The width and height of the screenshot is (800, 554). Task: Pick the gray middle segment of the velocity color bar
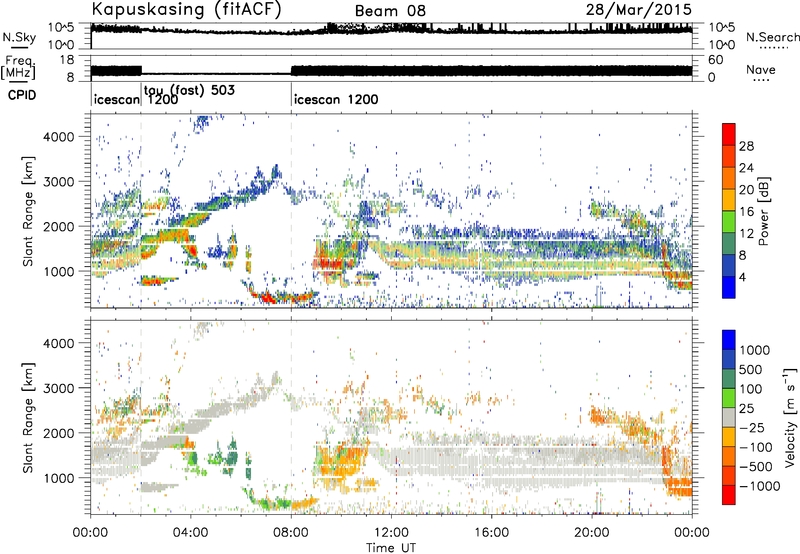[x=729, y=417]
